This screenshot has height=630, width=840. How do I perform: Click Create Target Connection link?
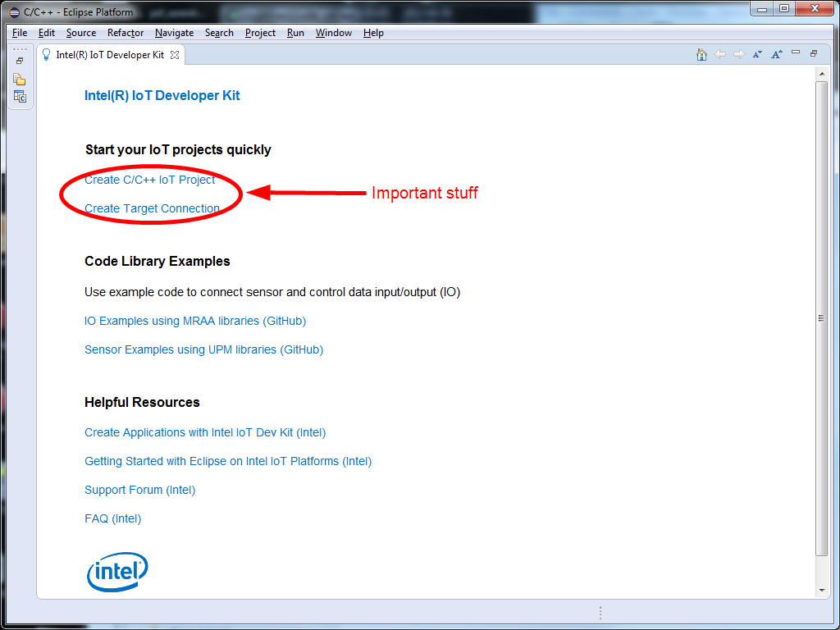tap(152, 208)
